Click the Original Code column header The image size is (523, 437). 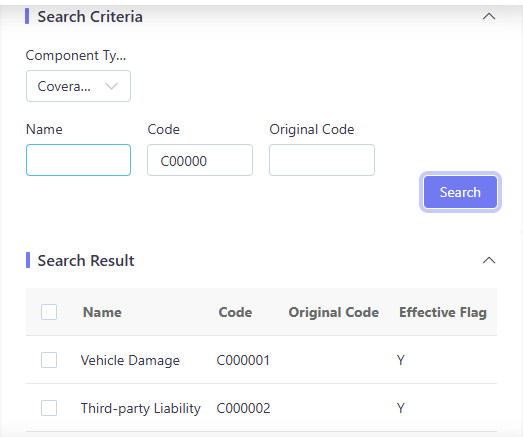(x=334, y=312)
